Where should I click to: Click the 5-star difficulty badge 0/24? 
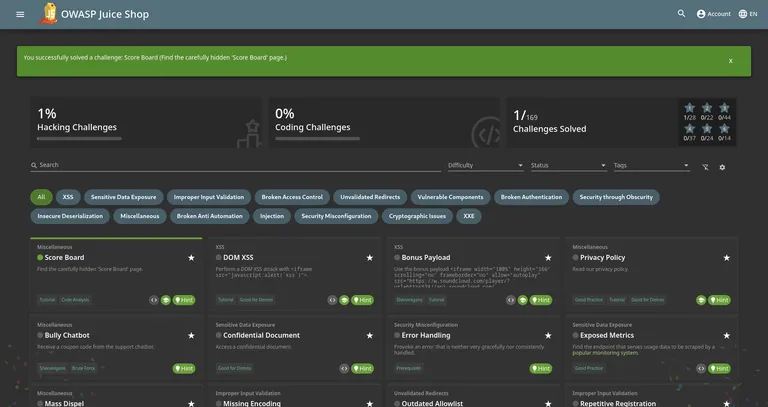pos(707,132)
